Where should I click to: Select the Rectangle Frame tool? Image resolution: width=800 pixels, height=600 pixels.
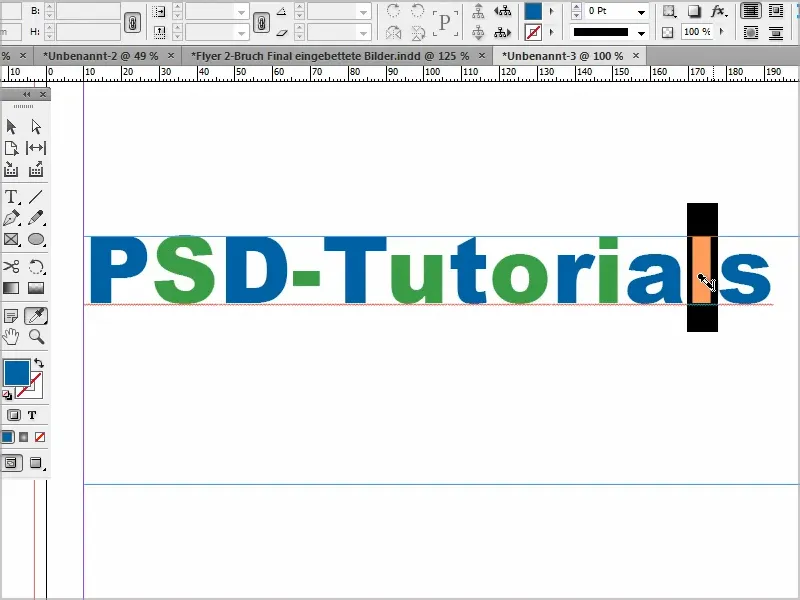pos(11,239)
